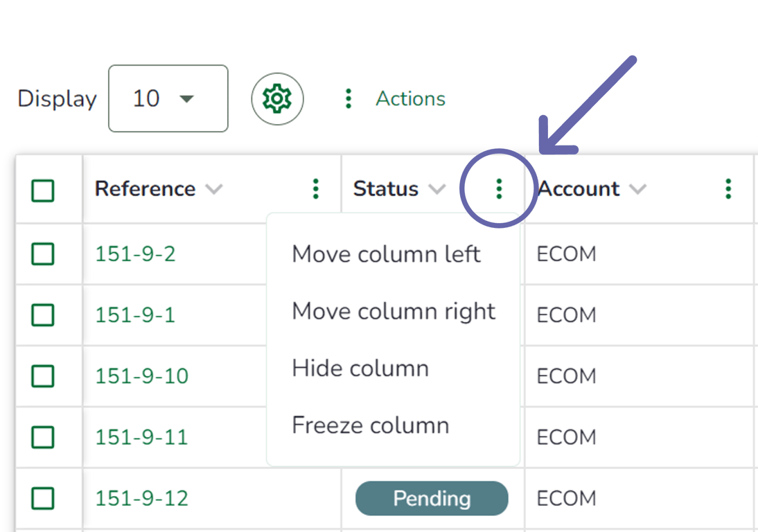Select the checkbox for row 151-9-12

pos(43,498)
